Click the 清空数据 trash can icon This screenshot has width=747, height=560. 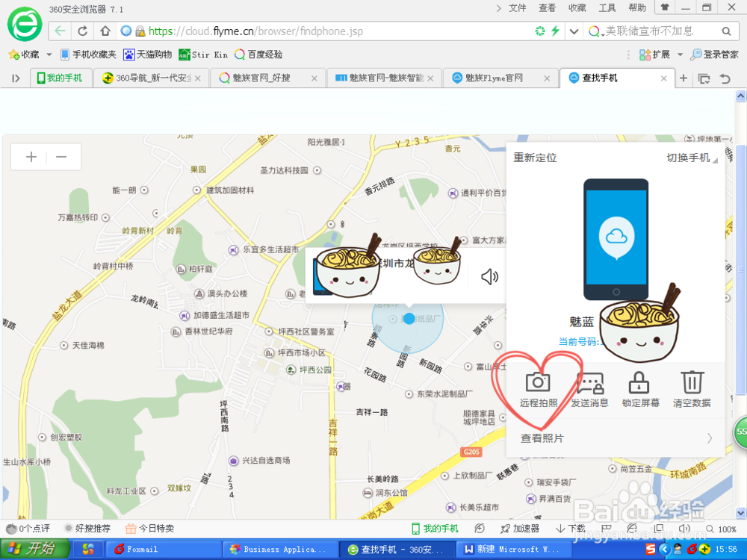tap(692, 382)
